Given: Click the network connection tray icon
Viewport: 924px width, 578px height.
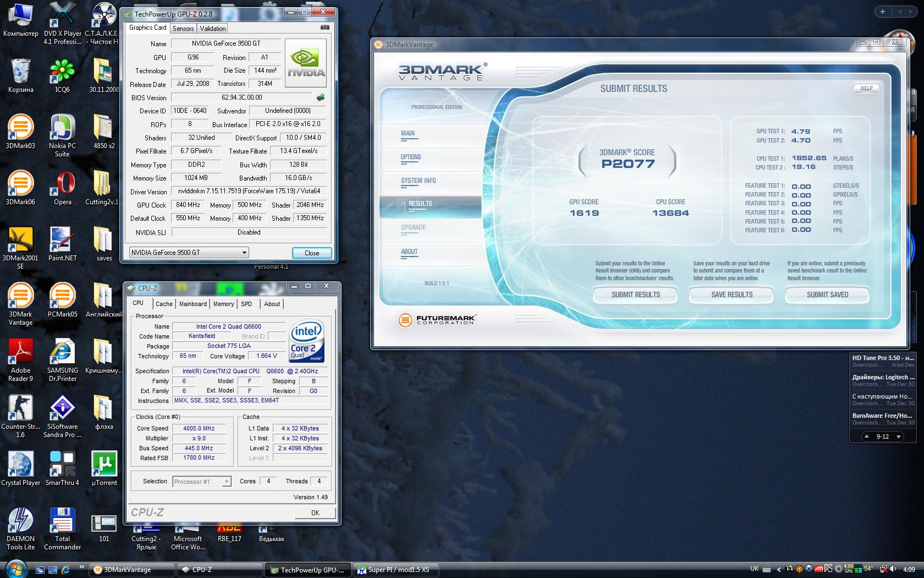Looking at the screenshot, I should (883, 569).
